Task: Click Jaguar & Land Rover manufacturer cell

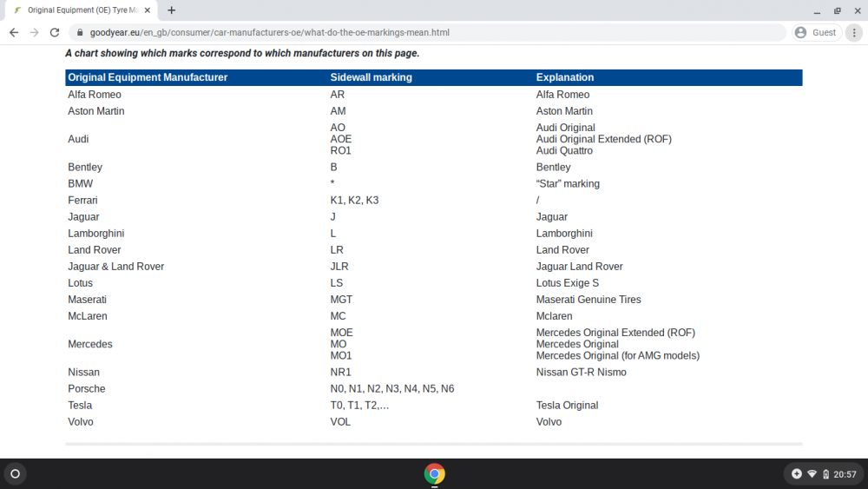Action: point(116,267)
